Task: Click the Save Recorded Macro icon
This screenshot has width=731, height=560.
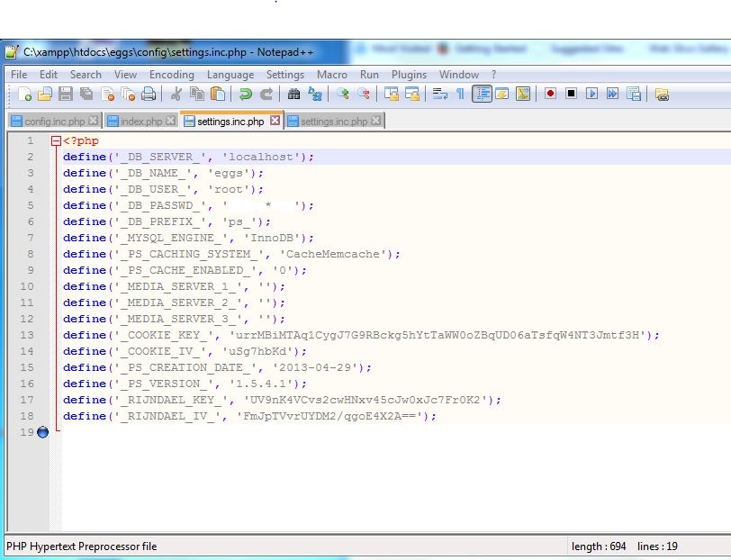Action: click(x=634, y=95)
